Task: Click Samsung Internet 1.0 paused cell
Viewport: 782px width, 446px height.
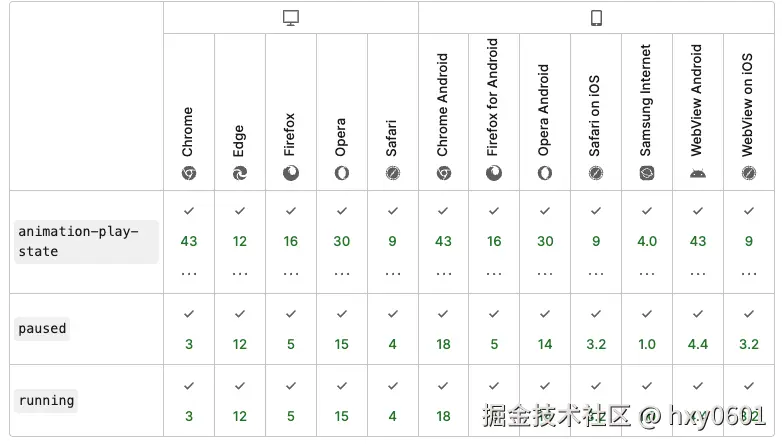Action: point(647,344)
